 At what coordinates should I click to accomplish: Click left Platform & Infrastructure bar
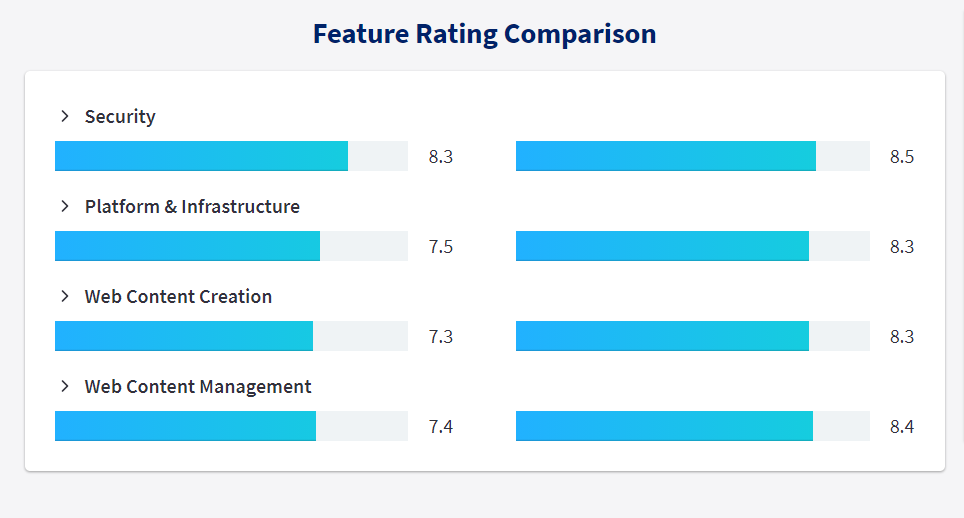pos(231,246)
